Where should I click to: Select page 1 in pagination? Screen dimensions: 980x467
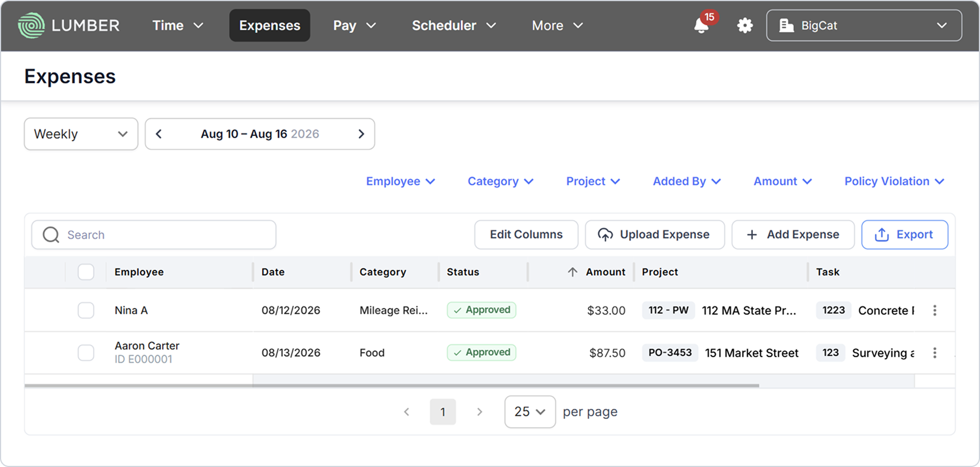443,412
